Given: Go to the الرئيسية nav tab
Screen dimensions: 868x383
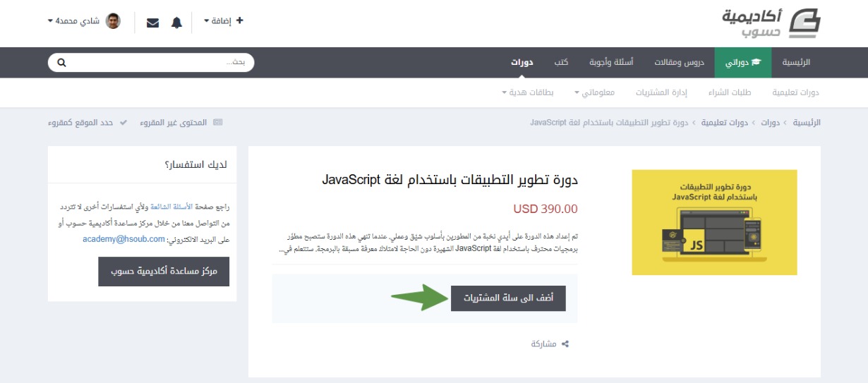Looking at the screenshot, I should pos(797,63).
